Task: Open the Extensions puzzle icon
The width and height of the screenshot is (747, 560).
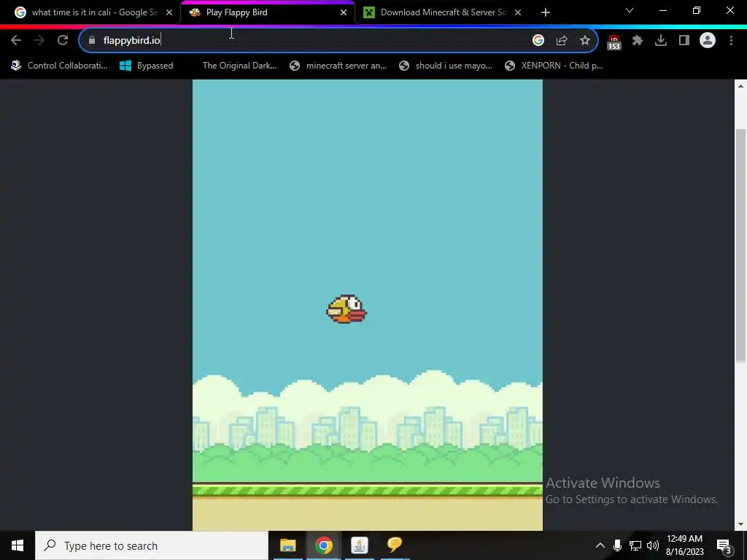Action: (638, 41)
